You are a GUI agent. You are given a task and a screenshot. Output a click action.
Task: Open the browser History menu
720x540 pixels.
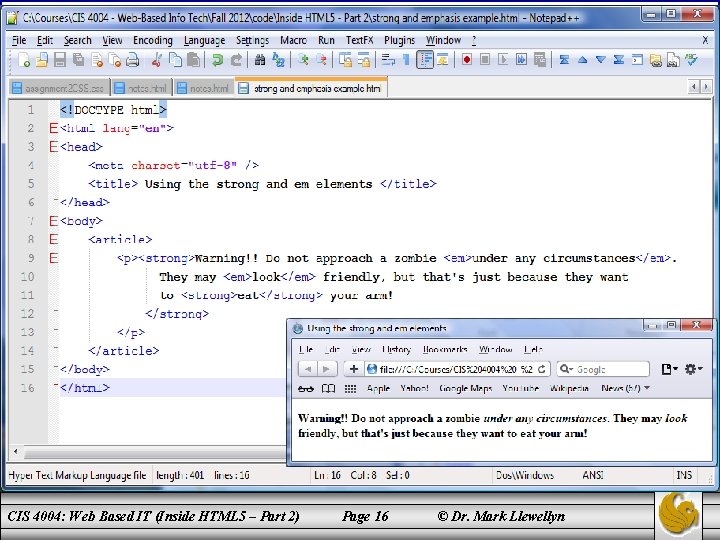click(x=396, y=349)
